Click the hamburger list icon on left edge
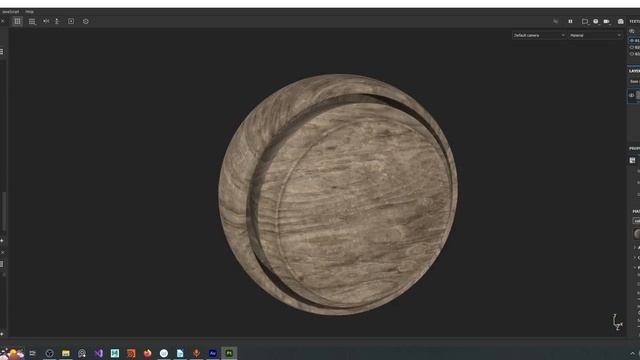The height and width of the screenshot is (360, 640). coord(2,51)
